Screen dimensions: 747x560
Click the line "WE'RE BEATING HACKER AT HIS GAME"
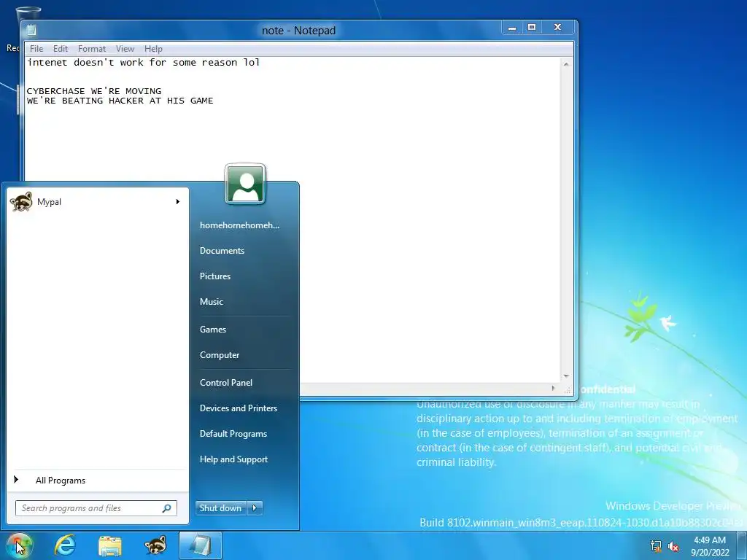[x=120, y=101]
